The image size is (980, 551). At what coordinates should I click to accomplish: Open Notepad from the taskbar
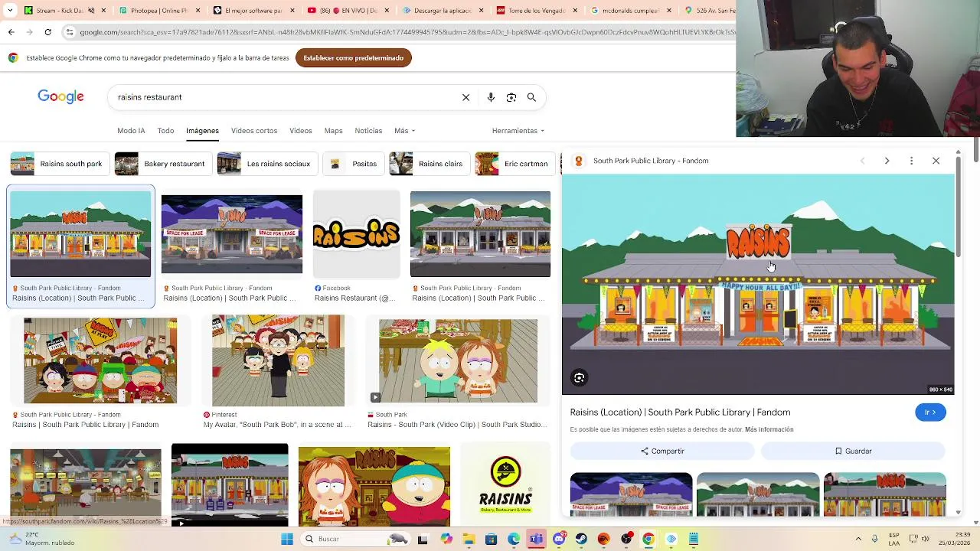(x=694, y=539)
